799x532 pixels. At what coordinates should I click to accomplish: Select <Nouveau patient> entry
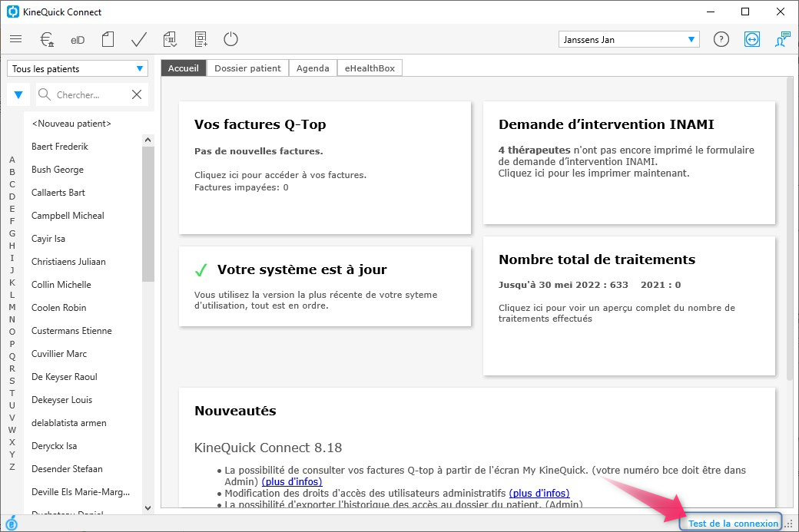pos(71,124)
